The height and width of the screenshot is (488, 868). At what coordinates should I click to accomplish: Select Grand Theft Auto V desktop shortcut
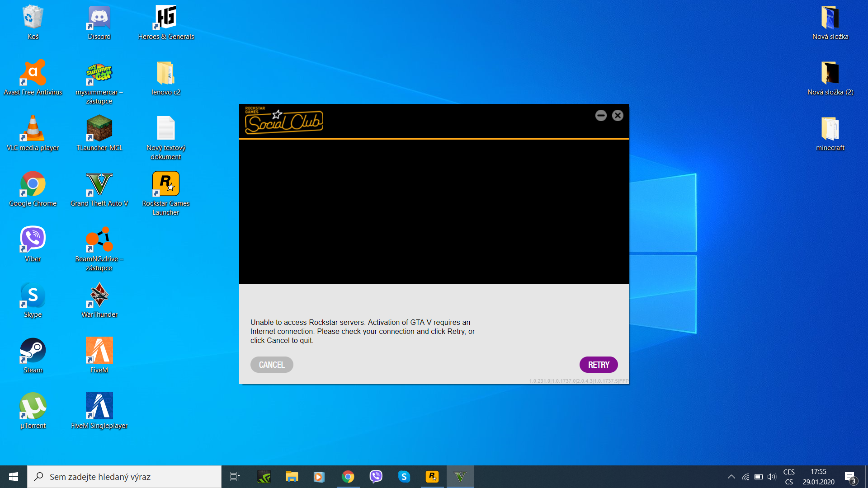click(99, 184)
